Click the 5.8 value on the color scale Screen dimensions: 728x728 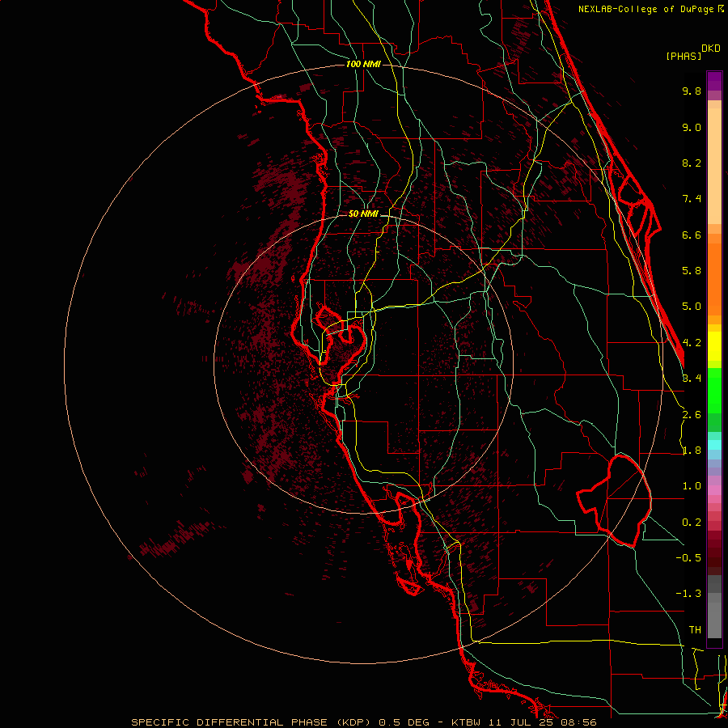coord(692,271)
